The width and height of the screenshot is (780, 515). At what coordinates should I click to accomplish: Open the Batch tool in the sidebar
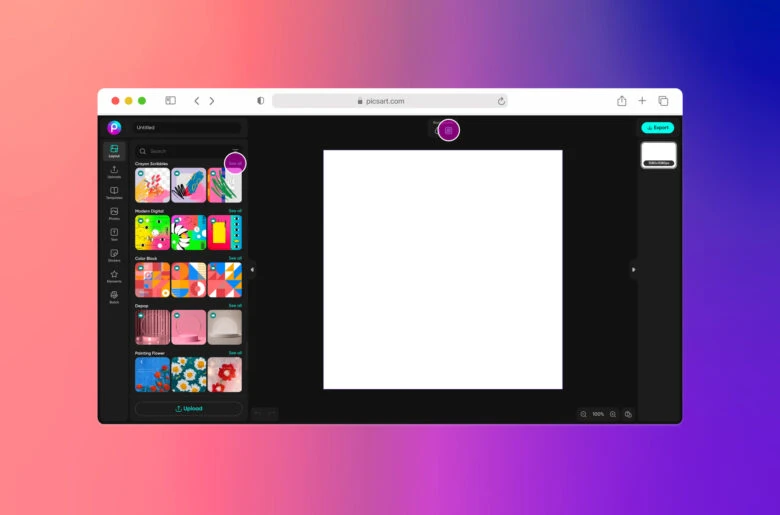click(114, 297)
